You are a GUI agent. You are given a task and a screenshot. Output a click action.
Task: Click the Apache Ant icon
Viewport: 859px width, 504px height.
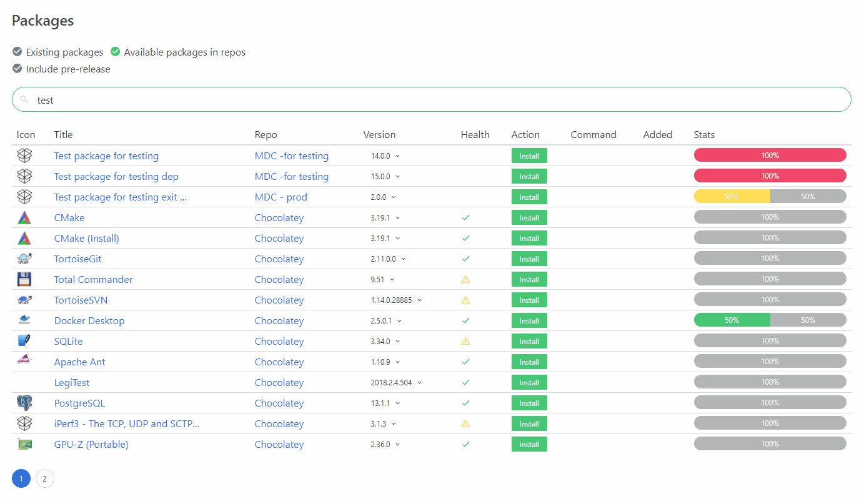(x=24, y=360)
